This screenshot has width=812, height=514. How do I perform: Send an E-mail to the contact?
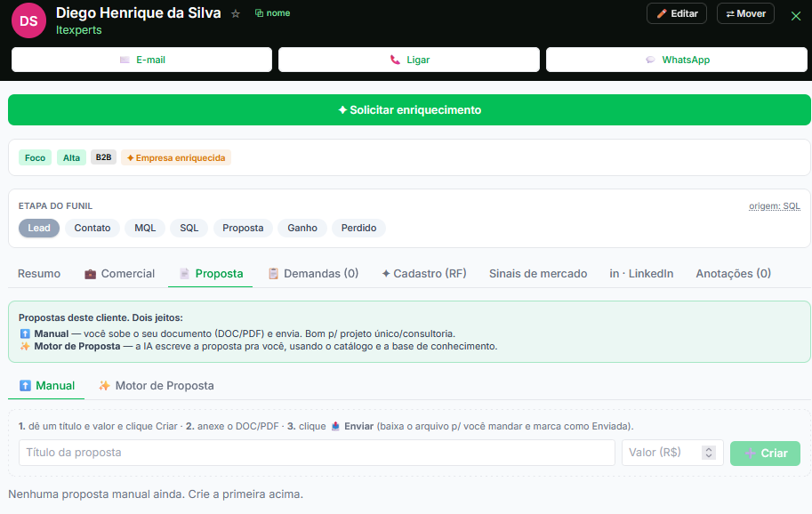[x=142, y=60]
